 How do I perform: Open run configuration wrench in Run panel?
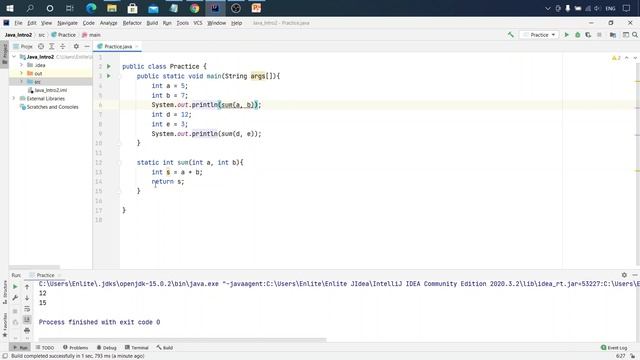click(x=15, y=298)
